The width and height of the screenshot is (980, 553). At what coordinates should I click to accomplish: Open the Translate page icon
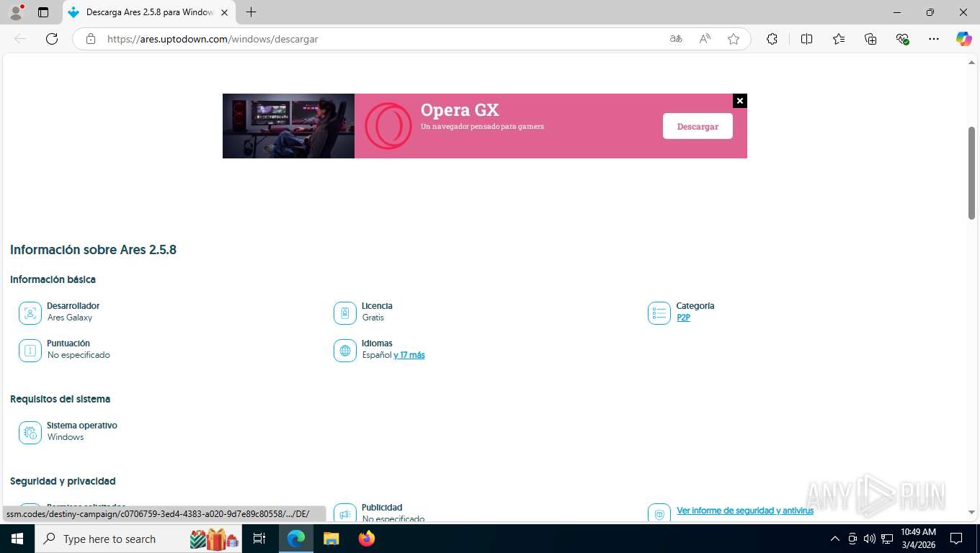point(676,39)
